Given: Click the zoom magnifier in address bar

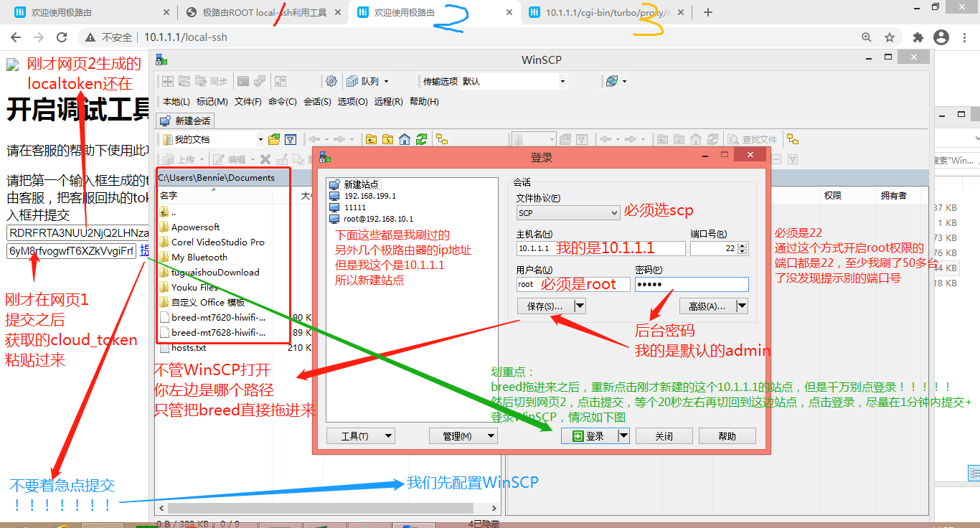Looking at the screenshot, I should 867,37.
